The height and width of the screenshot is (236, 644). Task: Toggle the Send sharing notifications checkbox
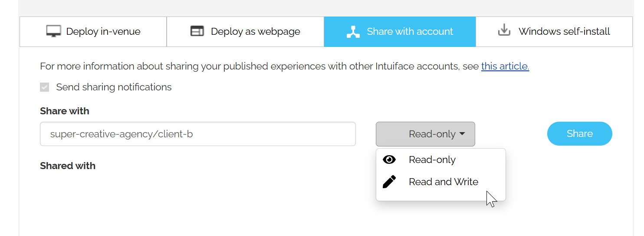(44, 87)
